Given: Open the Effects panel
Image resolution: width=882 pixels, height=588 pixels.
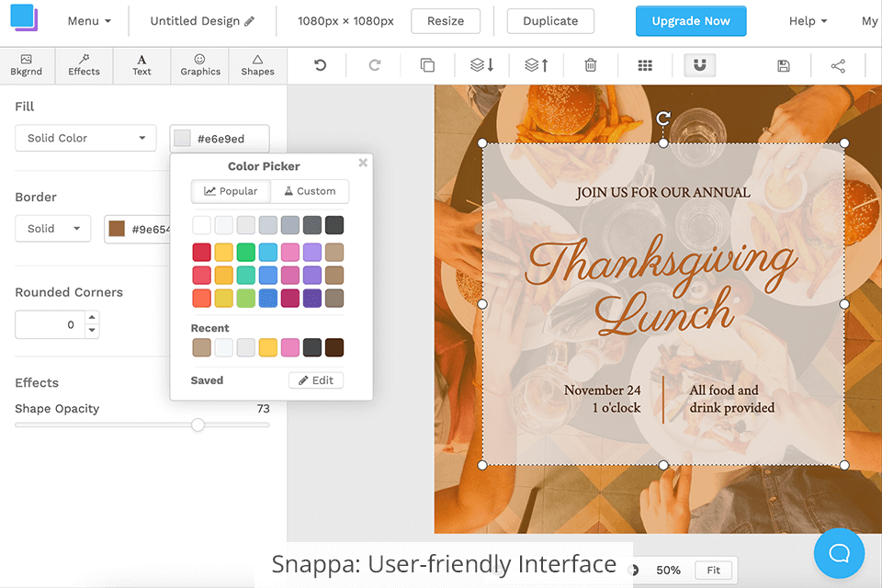Looking at the screenshot, I should tap(84, 66).
